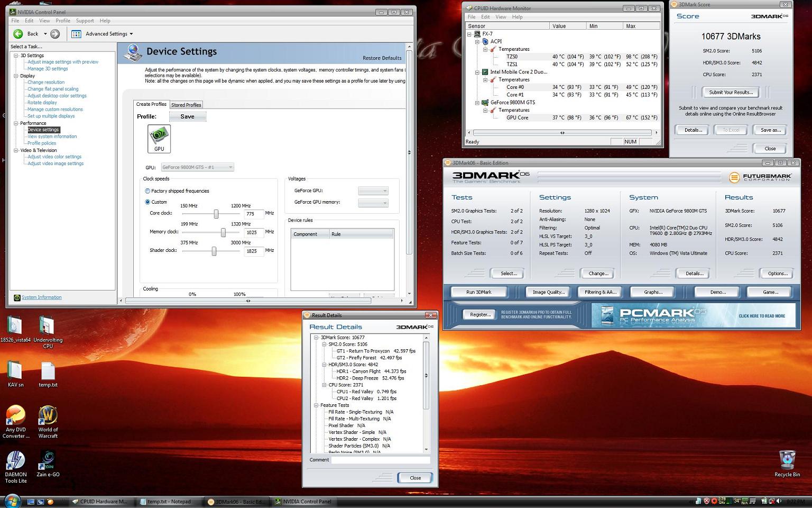
Task: Click the Memory clock MHz input field
Action: tap(254, 232)
